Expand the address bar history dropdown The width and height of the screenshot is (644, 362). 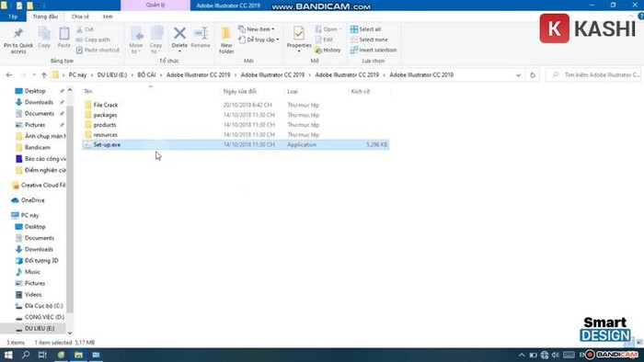coord(518,75)
